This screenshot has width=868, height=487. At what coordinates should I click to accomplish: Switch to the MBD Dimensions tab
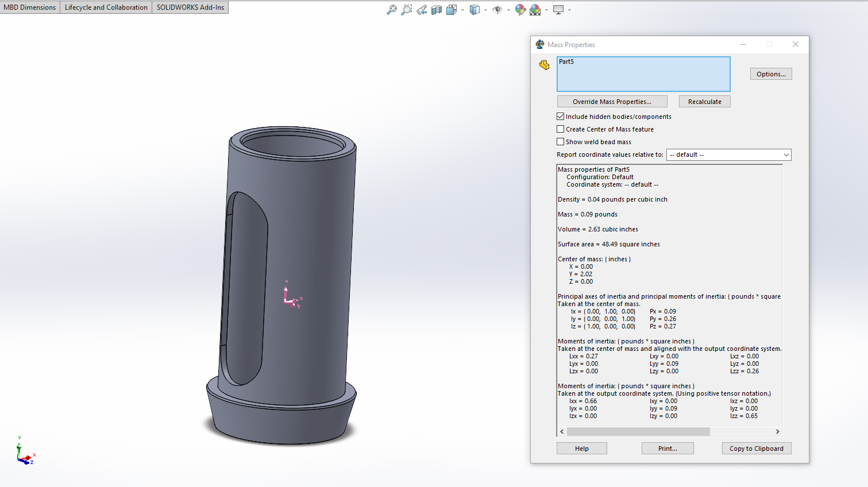(x=30, y=7)
